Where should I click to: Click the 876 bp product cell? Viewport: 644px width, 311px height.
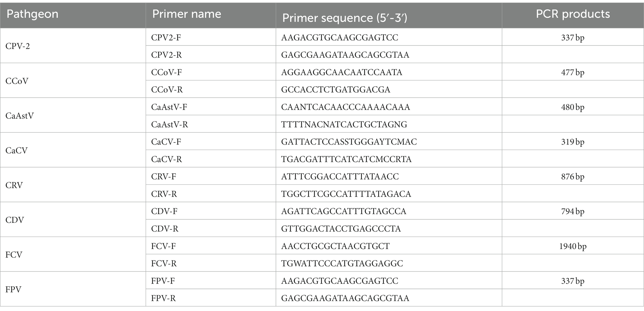click(x=573, y=177)
